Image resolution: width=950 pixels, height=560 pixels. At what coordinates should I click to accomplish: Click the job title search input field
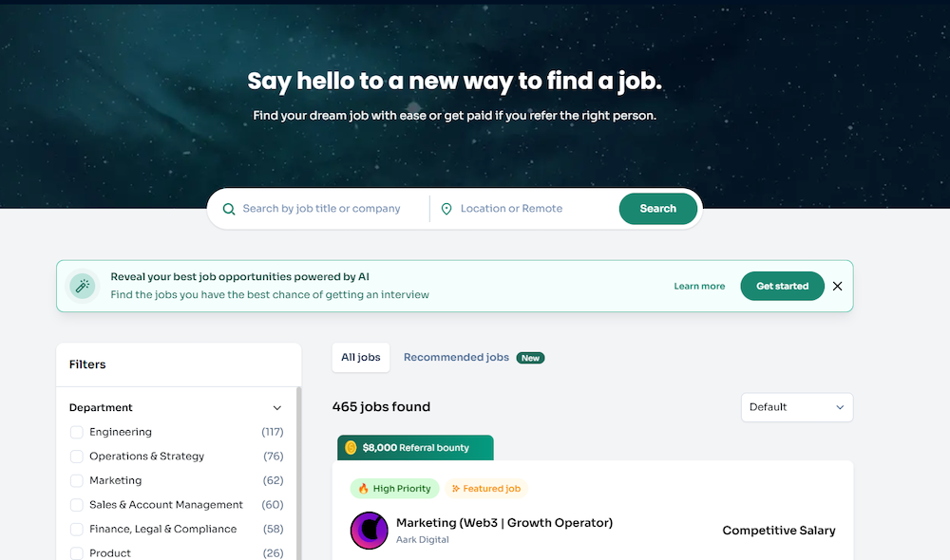(323, 208)
